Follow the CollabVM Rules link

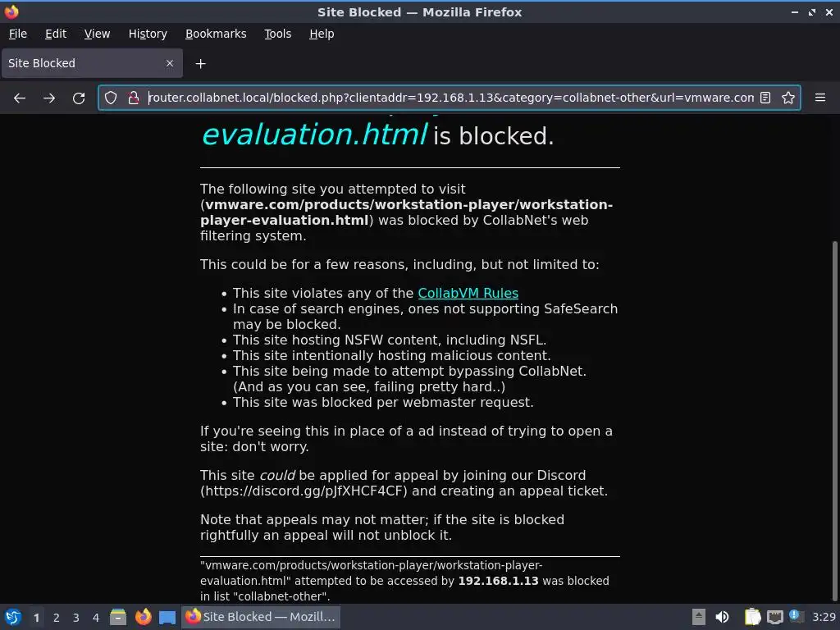pos(468,293)
